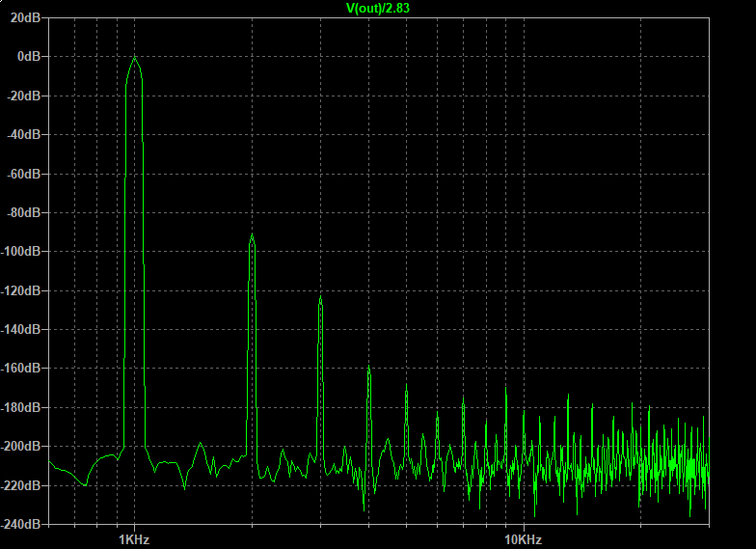This screenshot has height=549, width=756.
Task: Click the third harmonic peak near -123dB
Action: (320, 297)
